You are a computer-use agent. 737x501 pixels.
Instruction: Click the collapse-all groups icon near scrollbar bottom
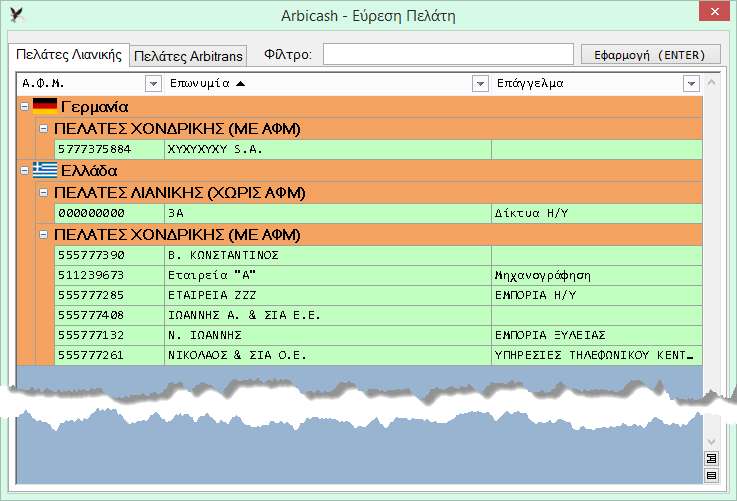[712, 475]
